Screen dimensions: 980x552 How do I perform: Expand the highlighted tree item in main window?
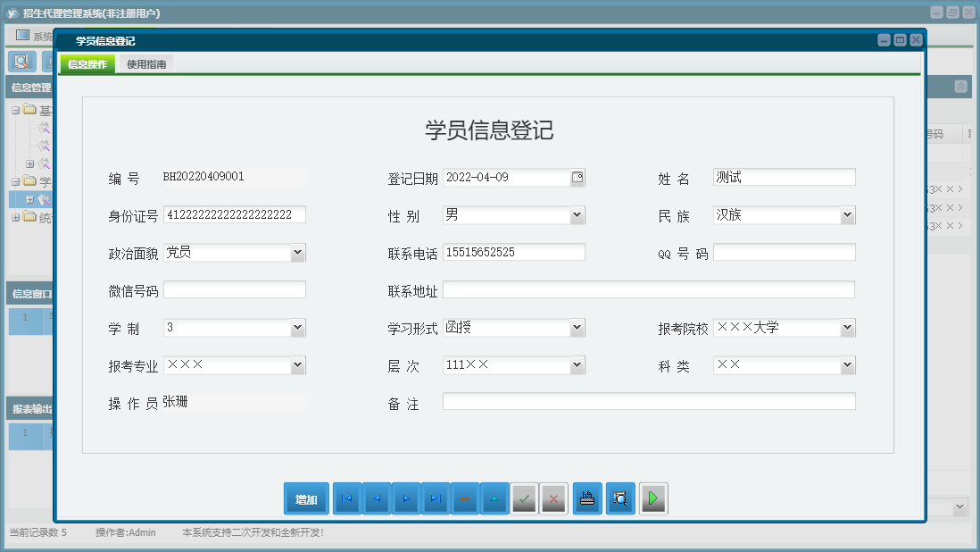coord(29,200)
